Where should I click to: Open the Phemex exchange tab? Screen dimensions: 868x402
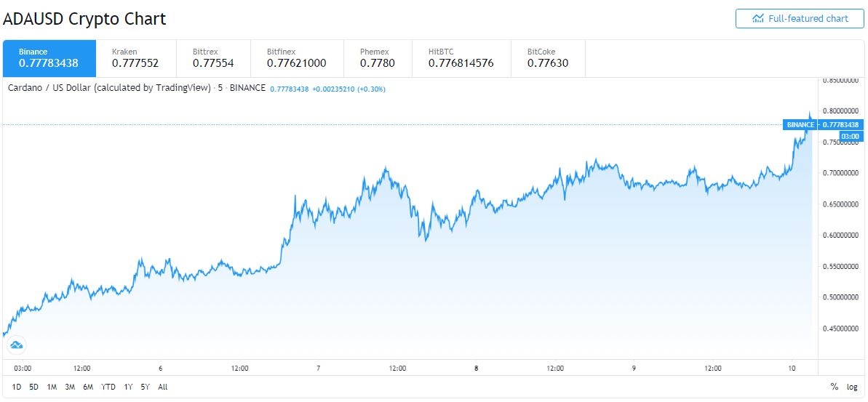(378, 58)
